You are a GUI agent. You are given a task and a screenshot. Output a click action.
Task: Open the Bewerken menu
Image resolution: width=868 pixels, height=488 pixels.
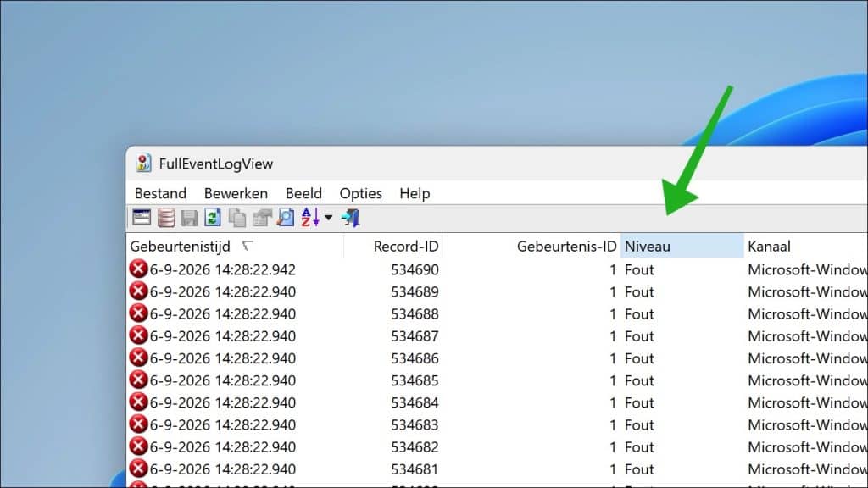236,193
